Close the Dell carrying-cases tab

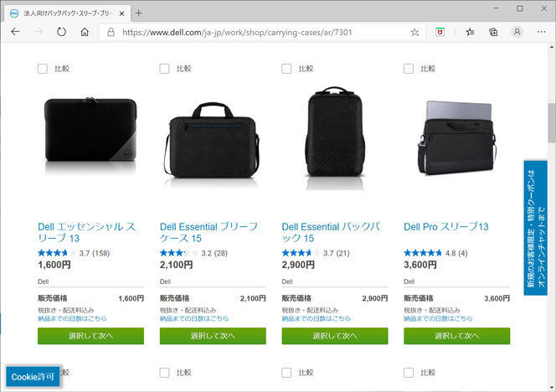click(x=121, y=13)
